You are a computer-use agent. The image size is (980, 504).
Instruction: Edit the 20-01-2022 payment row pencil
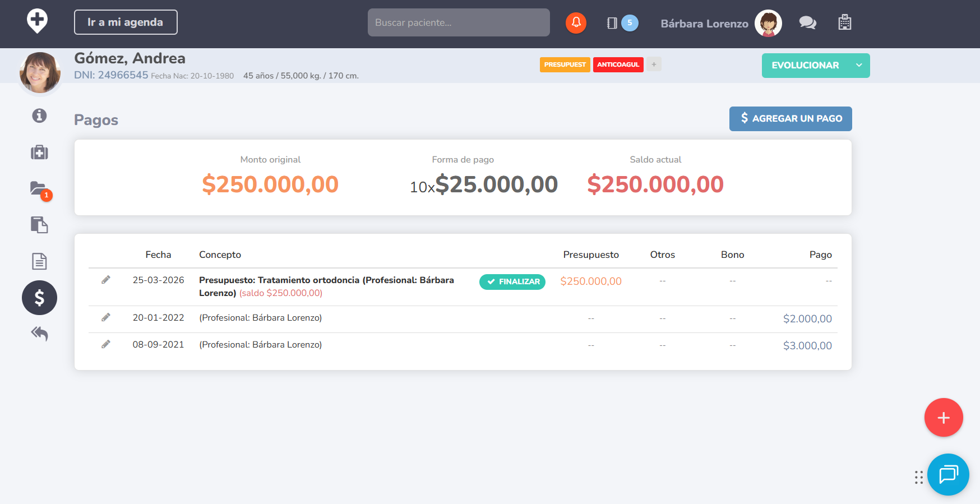point(105,317)
